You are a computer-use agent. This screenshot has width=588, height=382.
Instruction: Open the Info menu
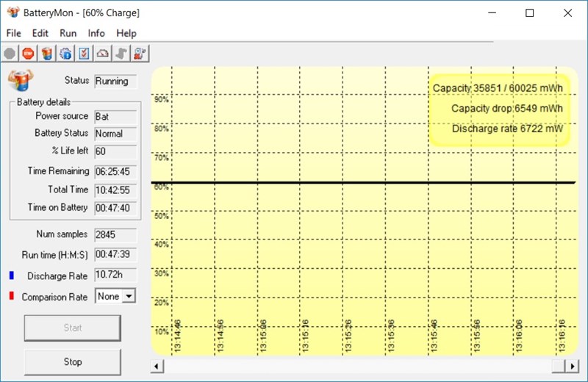tap(96, 33)
